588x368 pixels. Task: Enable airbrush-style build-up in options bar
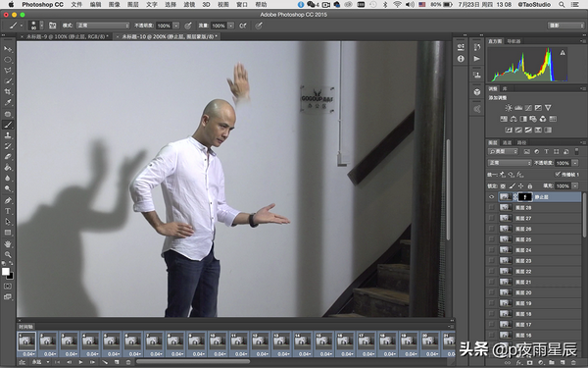coord(243,26)
